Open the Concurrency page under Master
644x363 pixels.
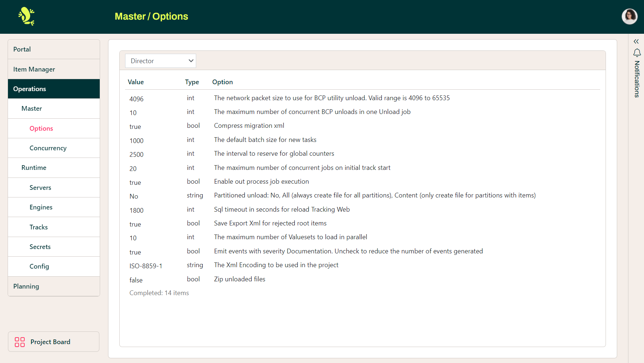[48, 148]
